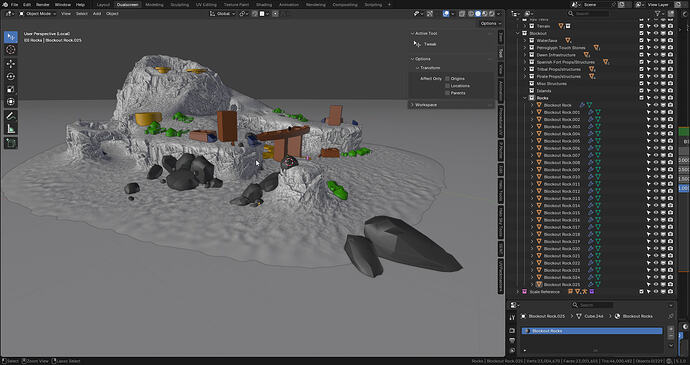Viewport: 690px width, 365px height.
Task: Switch viewport to material preview shading
Action: pos(484,14)
